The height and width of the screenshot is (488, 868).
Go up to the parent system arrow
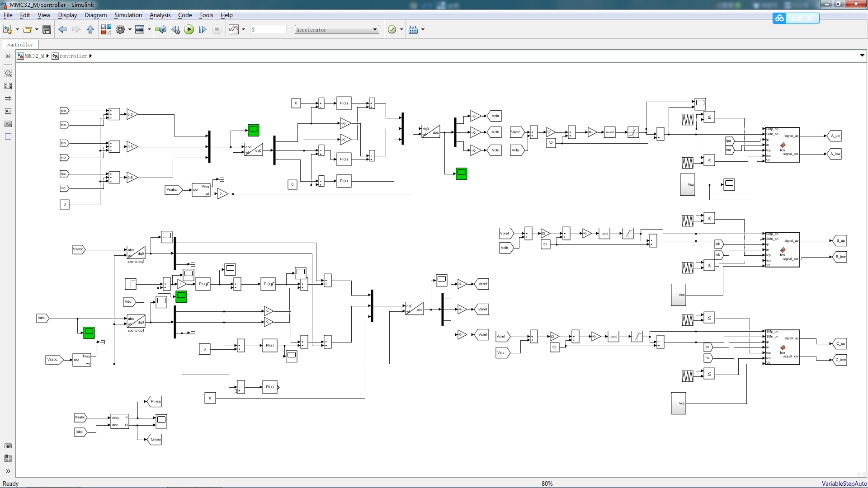(90, 30)
